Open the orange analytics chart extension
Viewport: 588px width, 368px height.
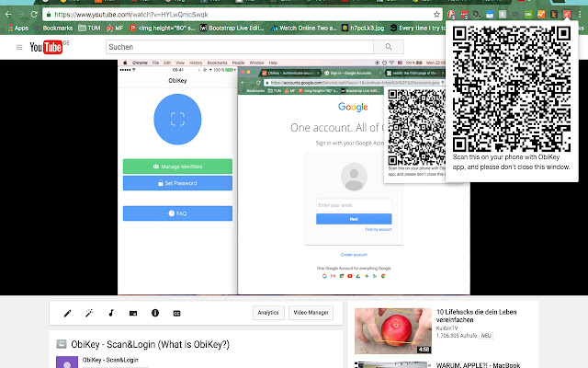541,15
